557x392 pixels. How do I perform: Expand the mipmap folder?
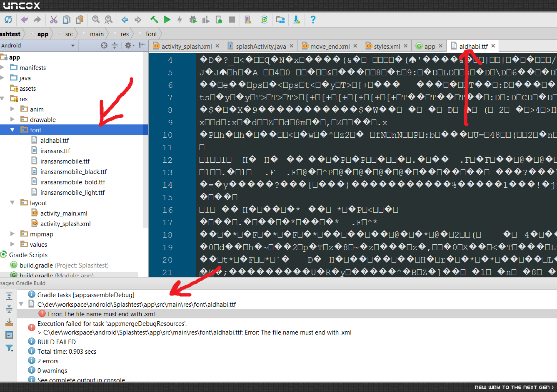coord(12,234)
